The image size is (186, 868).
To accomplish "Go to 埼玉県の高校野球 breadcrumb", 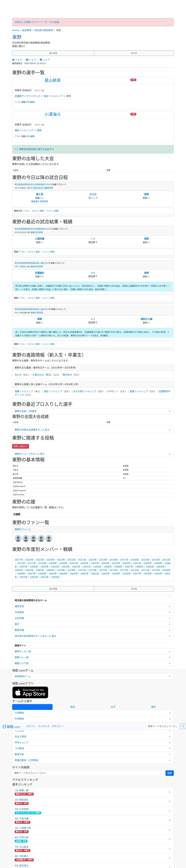I will coord(44,30).
